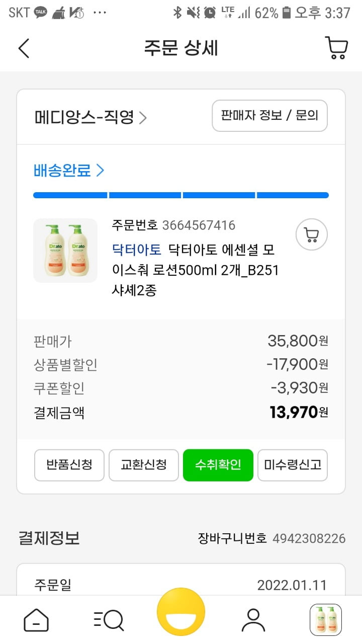Screen dimensions: 362x644
Task: Click 판매자 정보 / 문의 button
Action: tap(269, 116)
